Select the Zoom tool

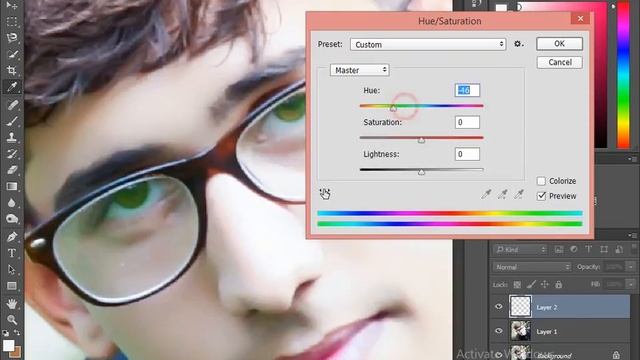click(x=12, y=320)
